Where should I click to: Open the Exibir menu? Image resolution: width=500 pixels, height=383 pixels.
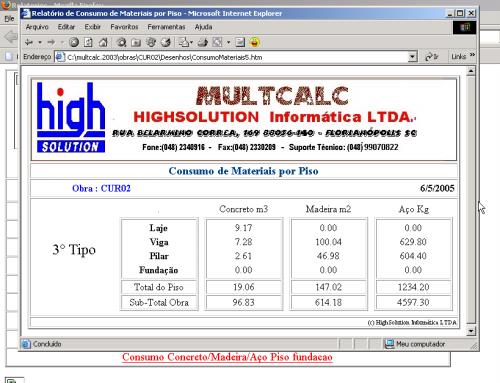pyautogui.click(x=93, y=27)
